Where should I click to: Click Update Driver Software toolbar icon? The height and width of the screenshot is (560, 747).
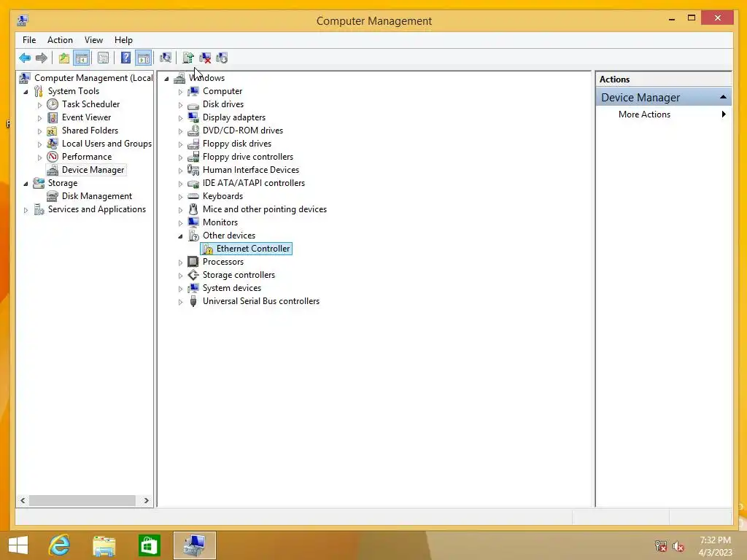(x=188, y=58)
